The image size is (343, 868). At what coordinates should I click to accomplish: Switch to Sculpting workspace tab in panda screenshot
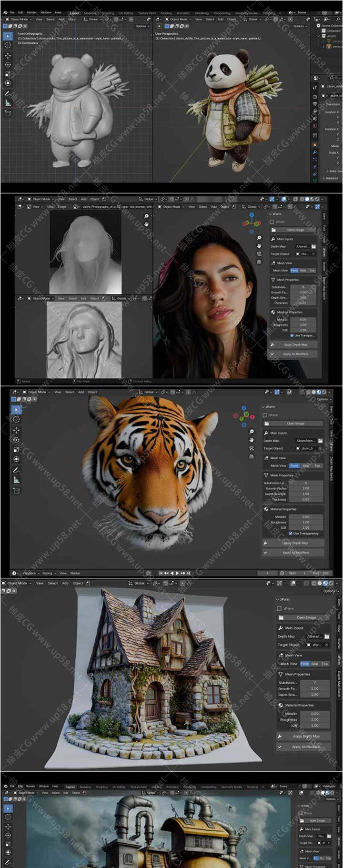point(108,13)
